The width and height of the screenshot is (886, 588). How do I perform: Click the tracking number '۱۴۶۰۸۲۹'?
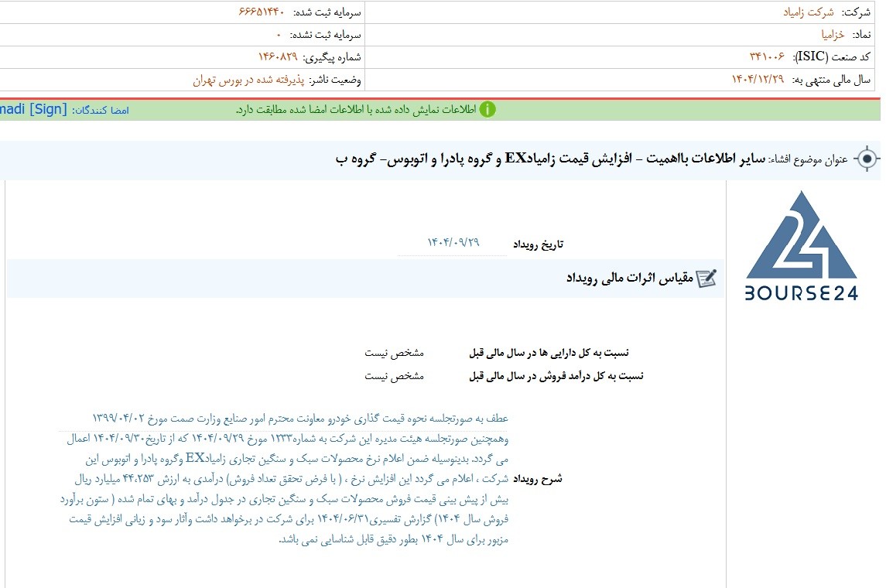278,56
